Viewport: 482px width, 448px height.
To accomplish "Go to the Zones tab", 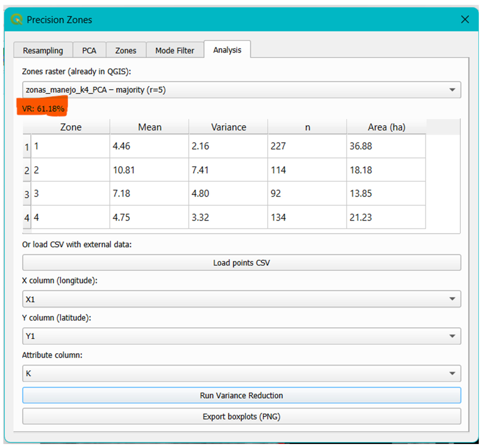I will (x=125, y=50).
